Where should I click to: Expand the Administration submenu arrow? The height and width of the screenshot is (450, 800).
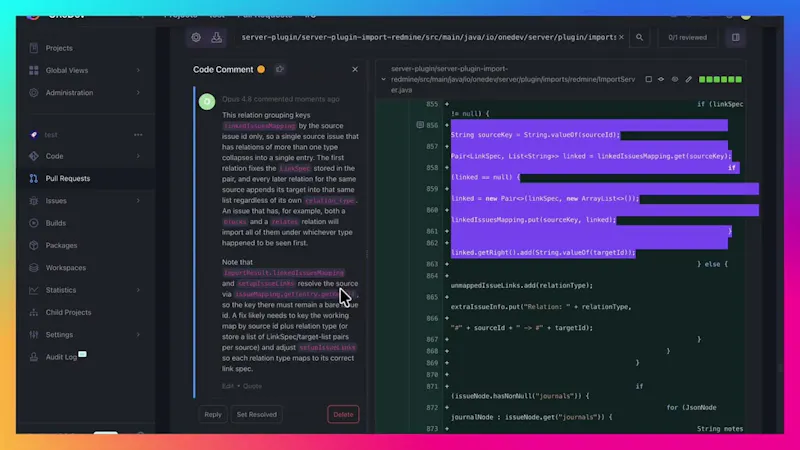click(x=138, y=93)
